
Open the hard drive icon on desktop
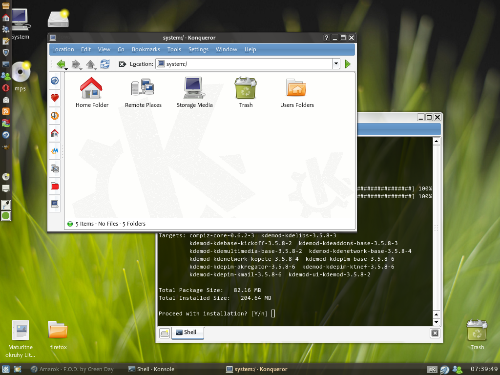[58, 18]
